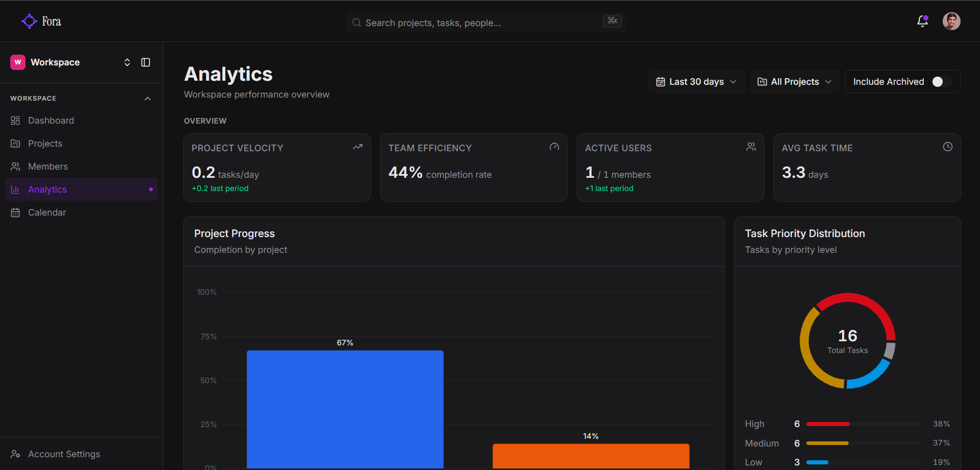The width and height of the screenshot is (980, 470).
Task: Open the Last 30 days date range dropdown
Action: (696, 82)
